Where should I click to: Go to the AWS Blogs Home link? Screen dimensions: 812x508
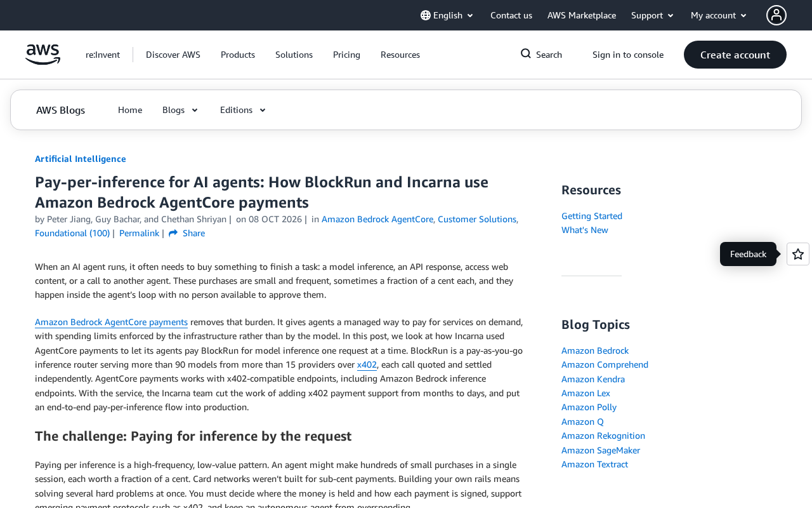tap(130, 110)
